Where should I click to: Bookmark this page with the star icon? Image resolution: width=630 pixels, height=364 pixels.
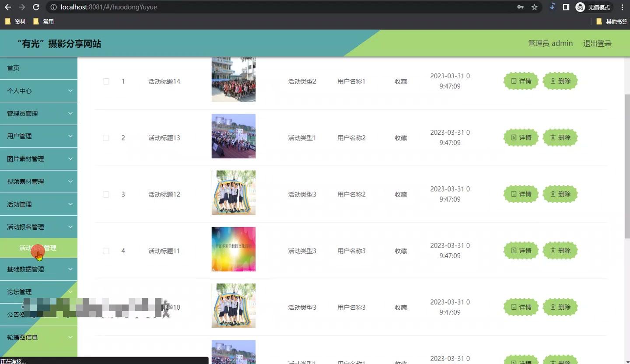[x=534, y=7]
